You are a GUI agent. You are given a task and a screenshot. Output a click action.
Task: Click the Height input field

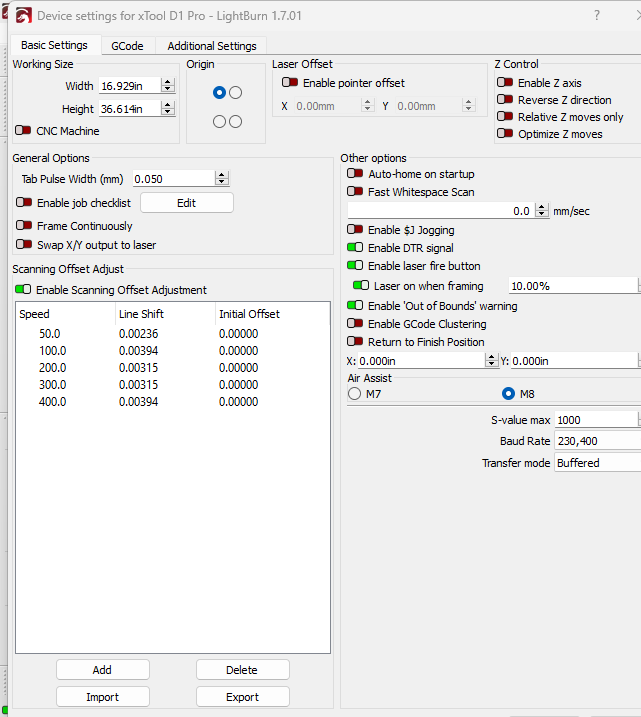[x=130, y=109]
